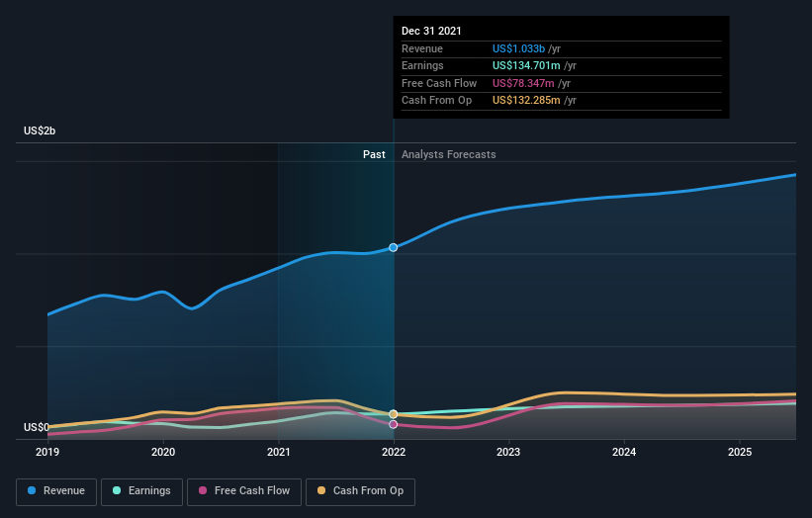Select the 2023 x-axis label
This screenshot has height=518, width=812.
pos(508,453)
